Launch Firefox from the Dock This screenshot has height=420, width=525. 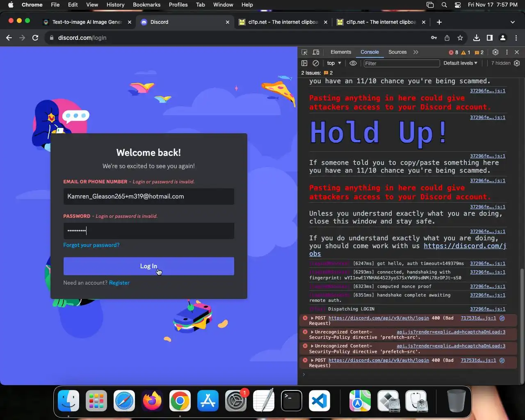152,401
